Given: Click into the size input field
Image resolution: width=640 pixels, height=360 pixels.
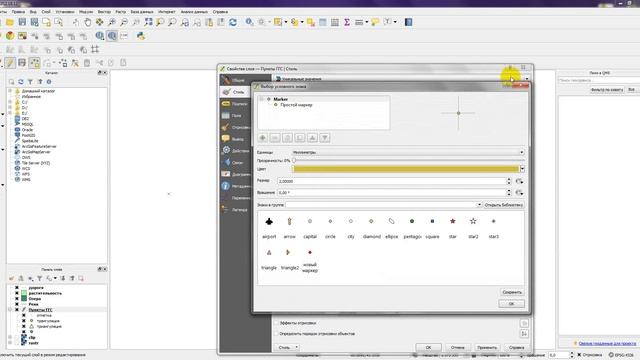Looking at the screenshot, I should (x=392, y=181).
